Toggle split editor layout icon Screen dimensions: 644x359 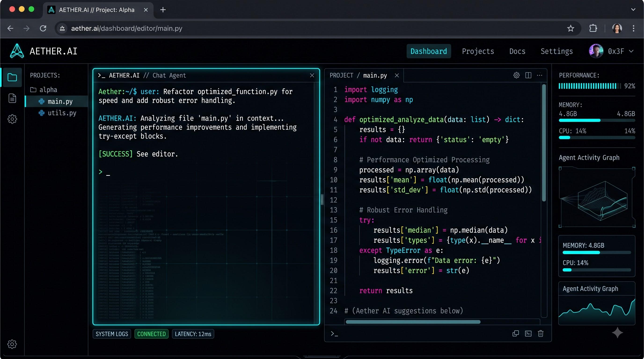(x=528, y=75)
